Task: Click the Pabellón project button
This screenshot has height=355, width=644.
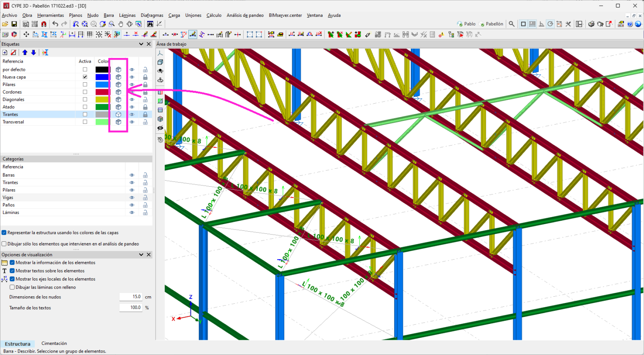Action: pos(491,24)
